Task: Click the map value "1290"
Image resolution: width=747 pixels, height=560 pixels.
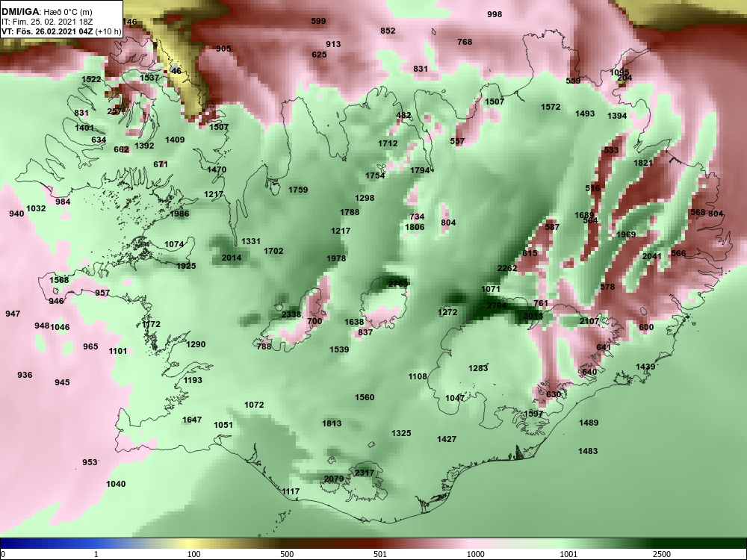Action: pos(196,343)
